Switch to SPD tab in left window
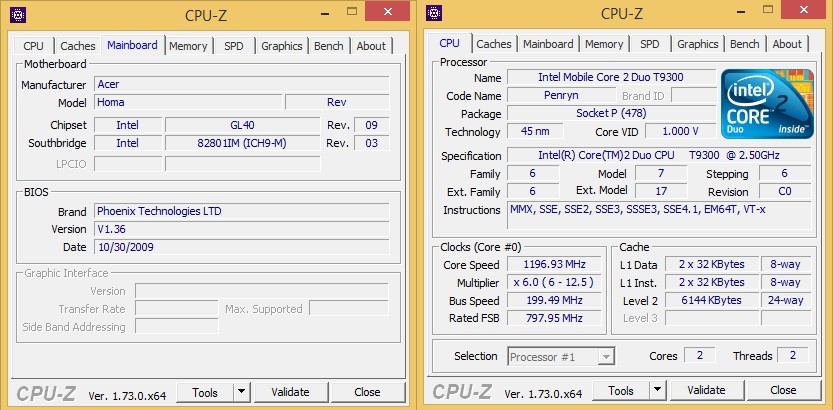The image size is (833, 410). coord(234,46)
